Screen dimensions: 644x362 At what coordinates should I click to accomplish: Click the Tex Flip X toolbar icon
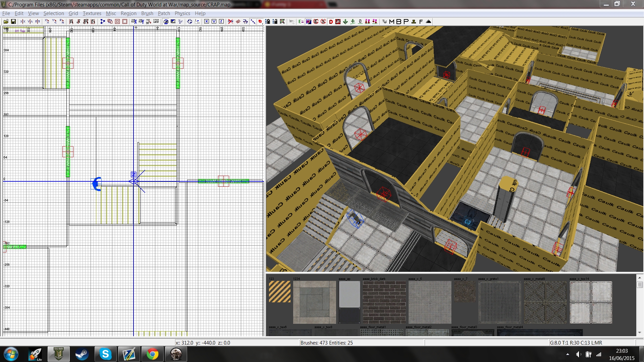click(x=134, y=21)
